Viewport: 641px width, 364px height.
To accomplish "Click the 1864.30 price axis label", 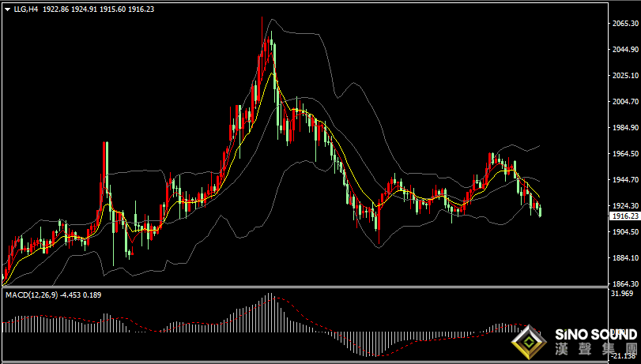I will click(624, 283).
